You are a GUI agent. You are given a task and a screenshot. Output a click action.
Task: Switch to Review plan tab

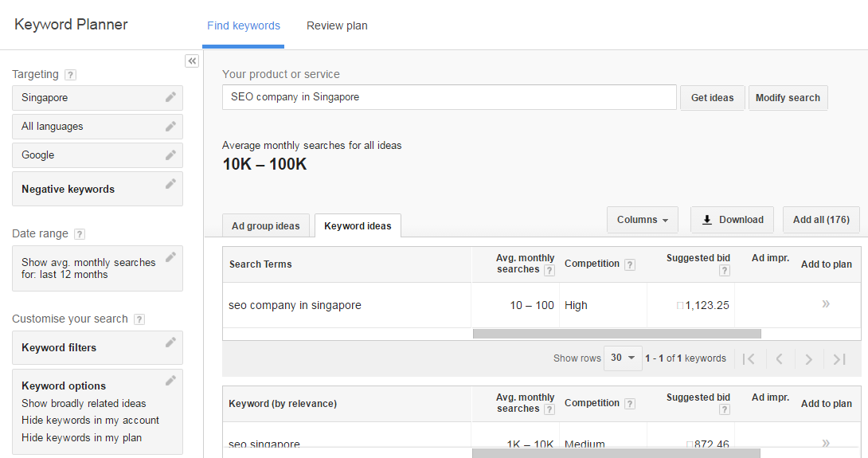click(x=337, y=25)
